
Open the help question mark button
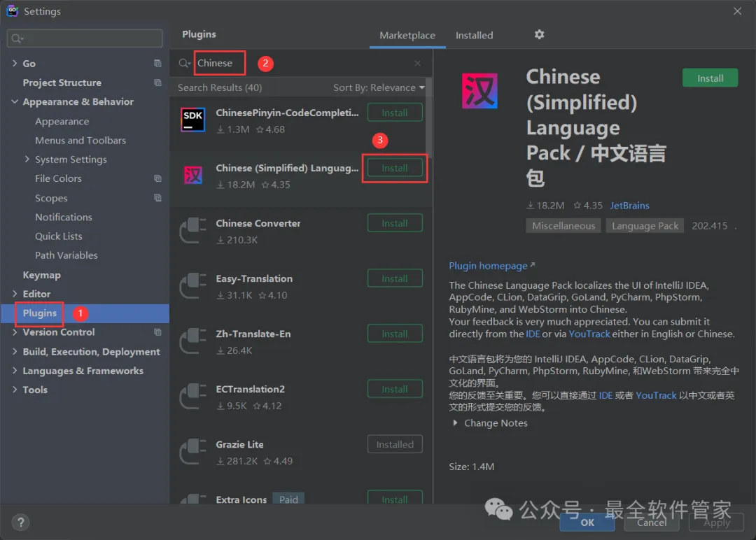[x=21, y=523]
